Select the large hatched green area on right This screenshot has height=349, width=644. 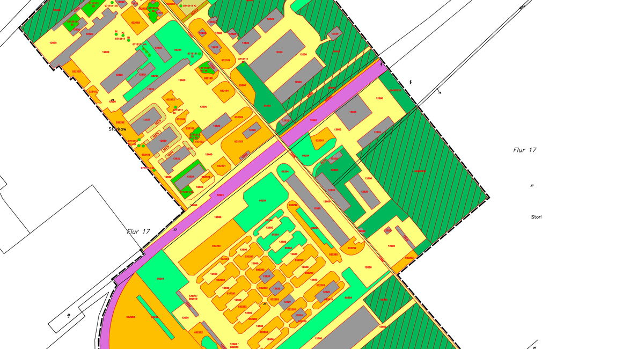(x=424, y=172)
